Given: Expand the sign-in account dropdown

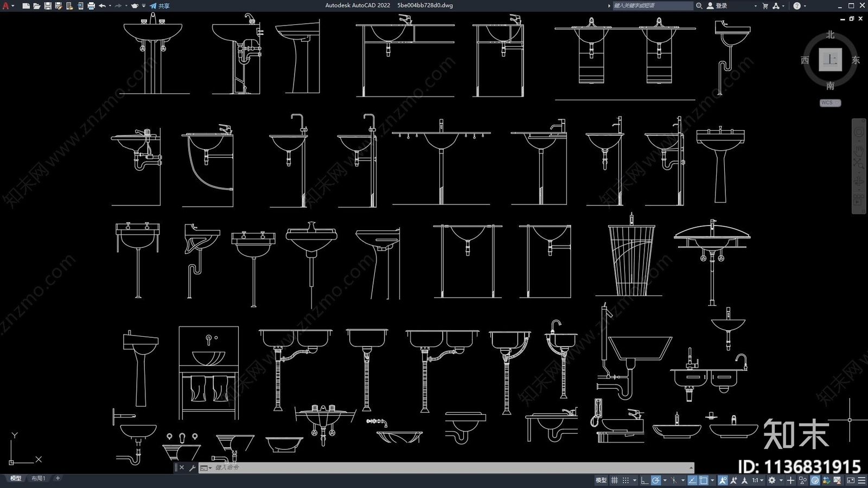Looking at the screenshot, I should (755, 5).
